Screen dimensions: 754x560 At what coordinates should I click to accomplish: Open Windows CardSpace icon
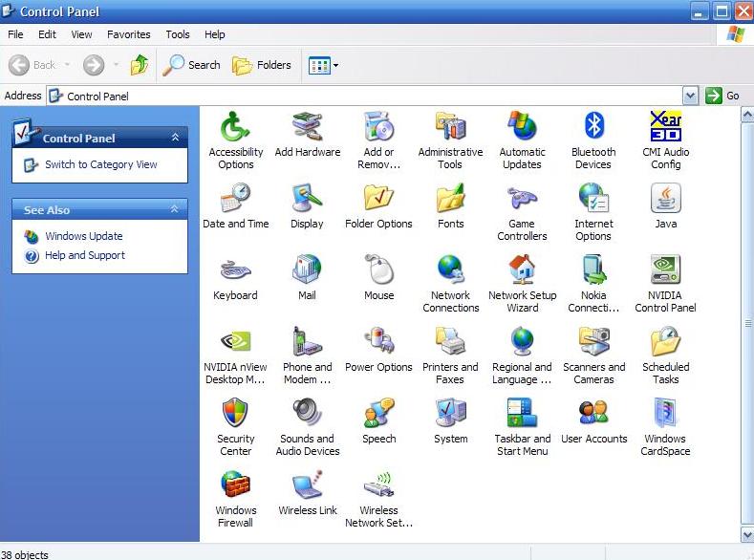click(x=665, y=413)
